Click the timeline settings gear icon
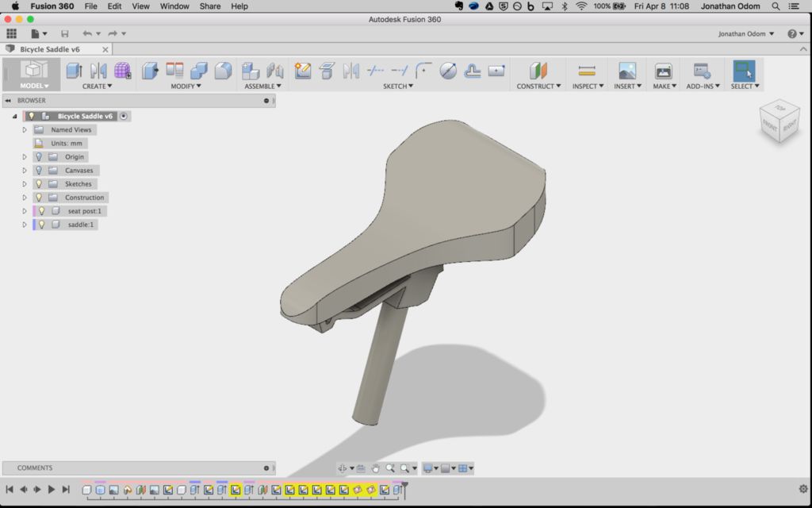Image resolution: width=812 pixels, height=508 pixels. tap(803, 490)
